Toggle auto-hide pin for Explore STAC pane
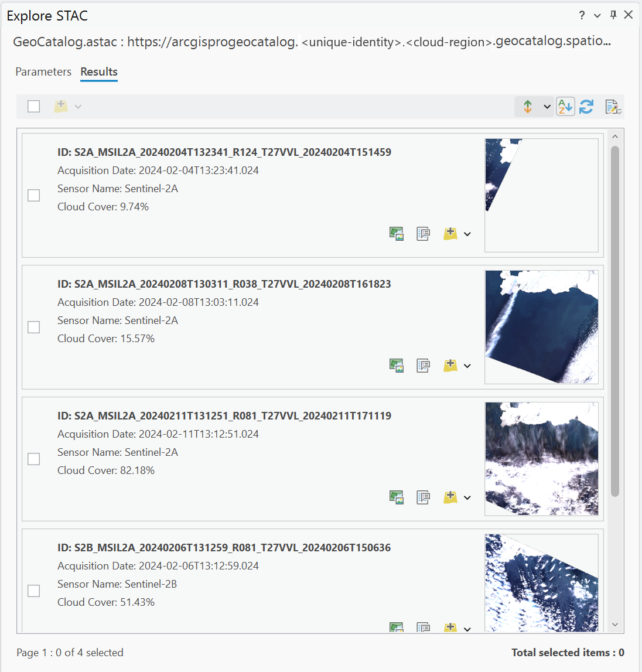This screenshot has height=672, width=642. pyautogui.click(x=613, y=15)
